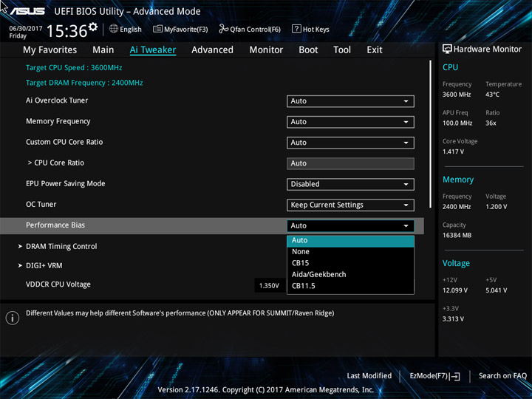Open the Tool tab
The width and height of the screenshot is (532, 399).
(x=342, y=50)
